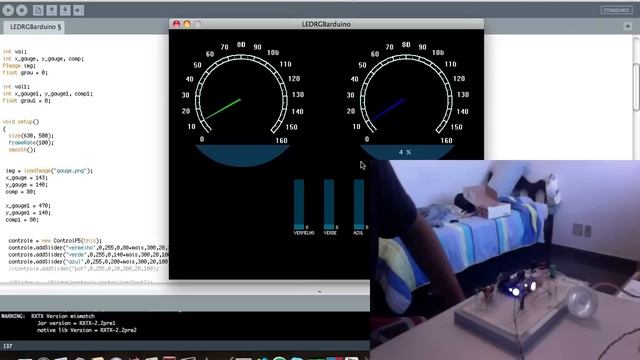
Task: Adjust the AZUL blue slider
Action: [359, 204]
